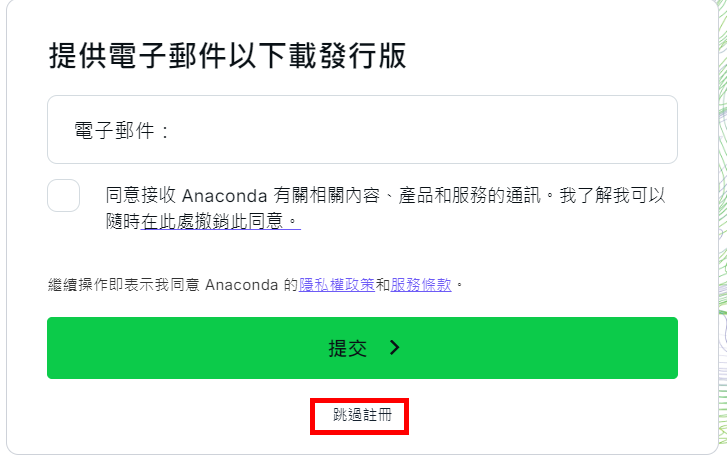Submit the form with the green 提交 button

(x=362, y=348)
